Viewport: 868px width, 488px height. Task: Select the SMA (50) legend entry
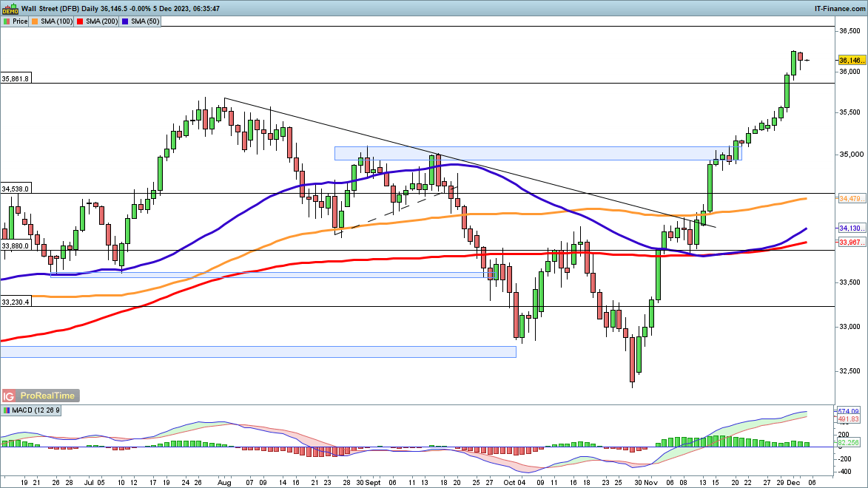(x=141, y=21)
